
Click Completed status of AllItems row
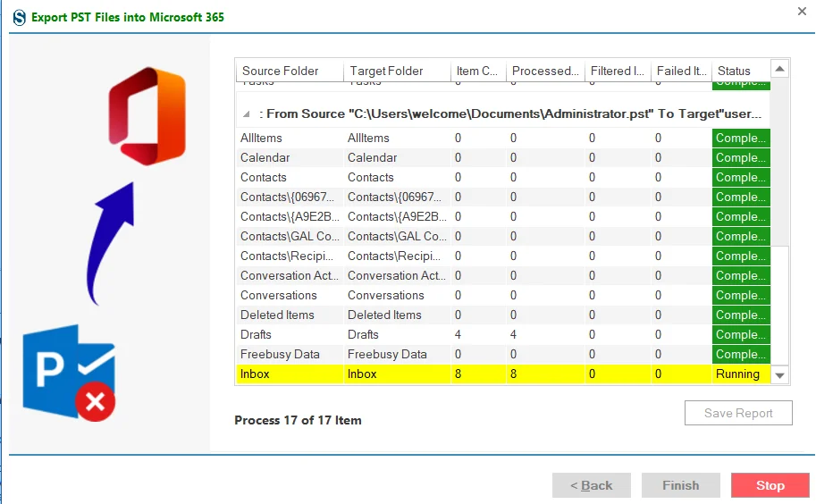(741, 138)
